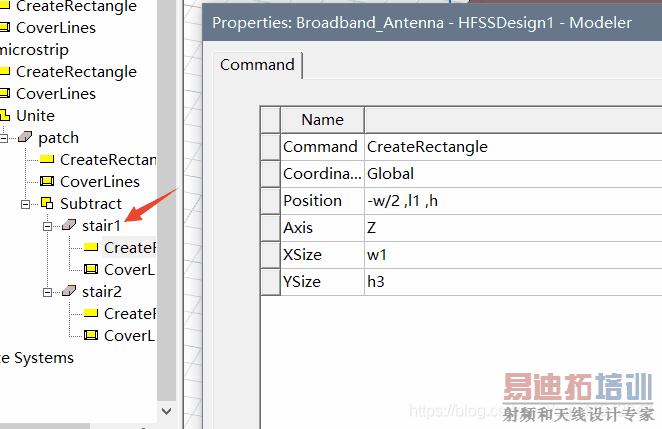
Task: Click the Properties dialog title bar
Action: [432, 23]
